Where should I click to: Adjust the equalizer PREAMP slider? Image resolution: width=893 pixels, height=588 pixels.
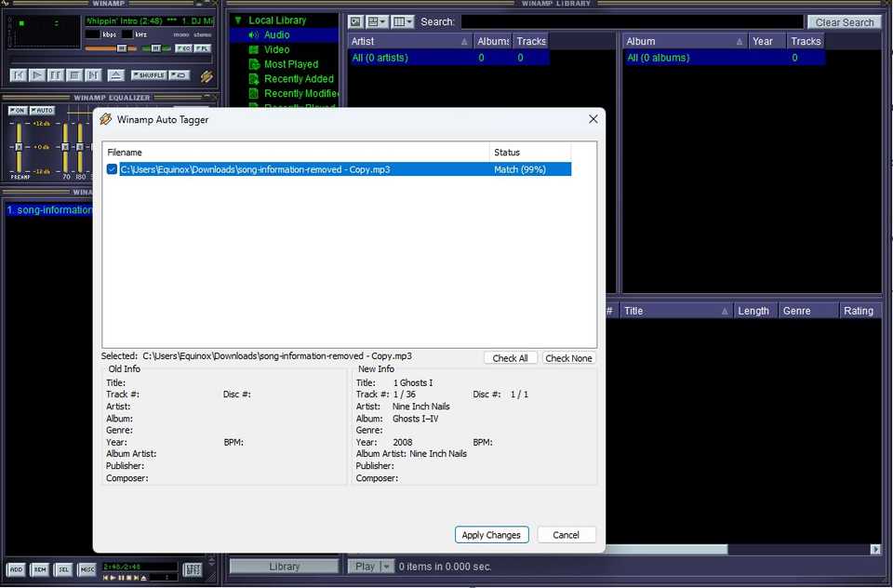(19, 148)
